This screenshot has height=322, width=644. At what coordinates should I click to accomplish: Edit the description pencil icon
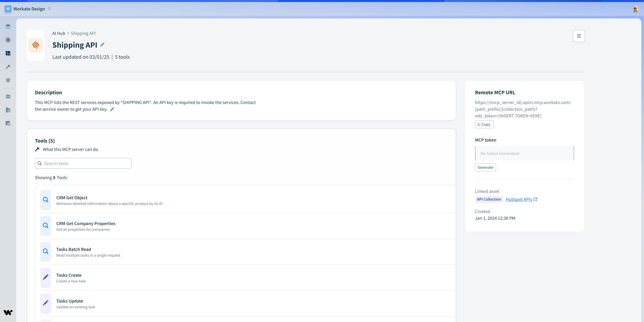(112, 109)
